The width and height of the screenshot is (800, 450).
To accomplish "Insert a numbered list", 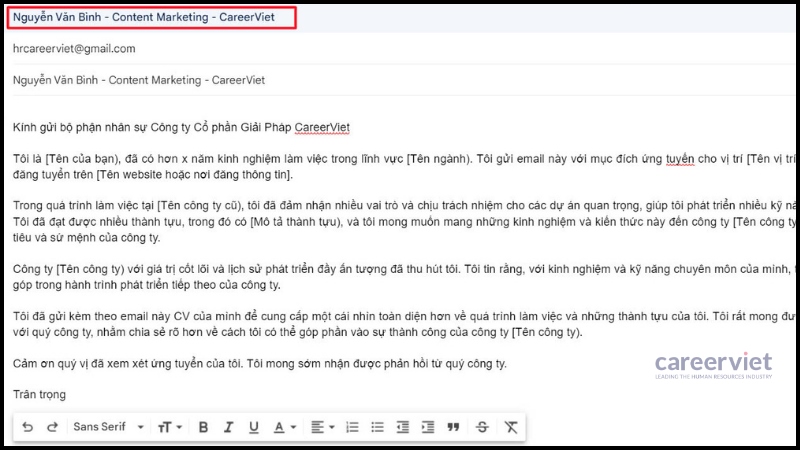I will 352,427.
